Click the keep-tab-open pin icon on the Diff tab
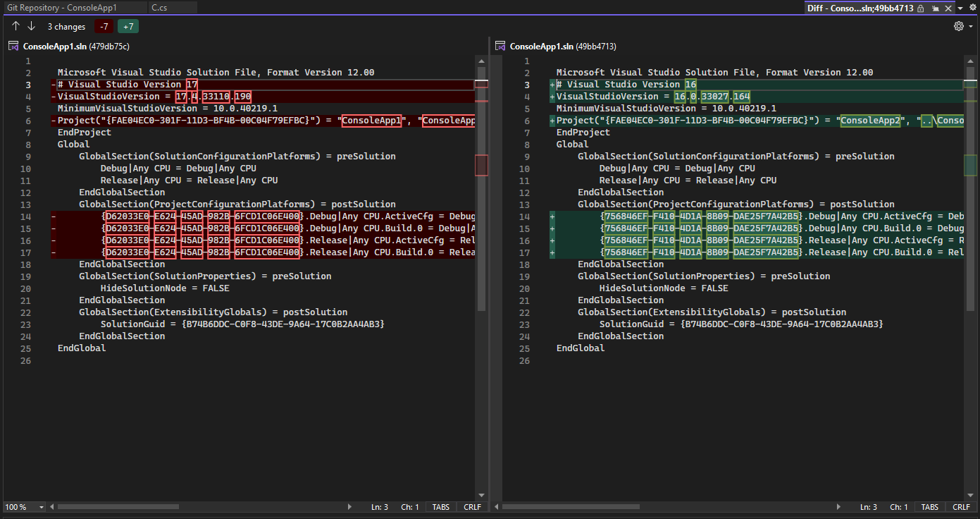The width and height of the screenshot is (980, 519). 936,8
